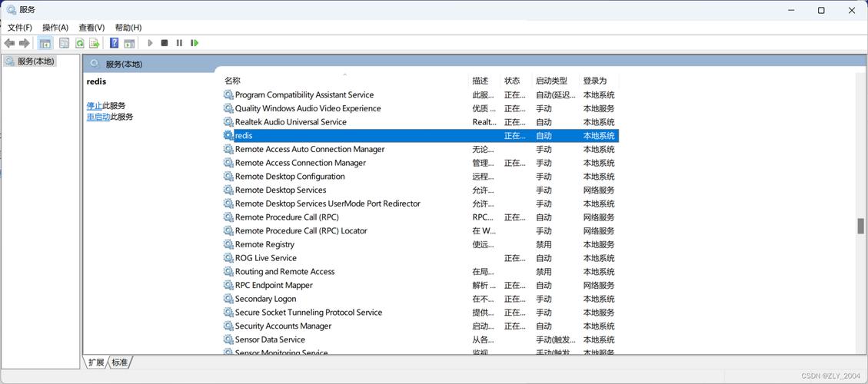This screenshot has height=384, width=868.
Task: Toggle the show/hide console tree icon
Action: pos(45,43)
